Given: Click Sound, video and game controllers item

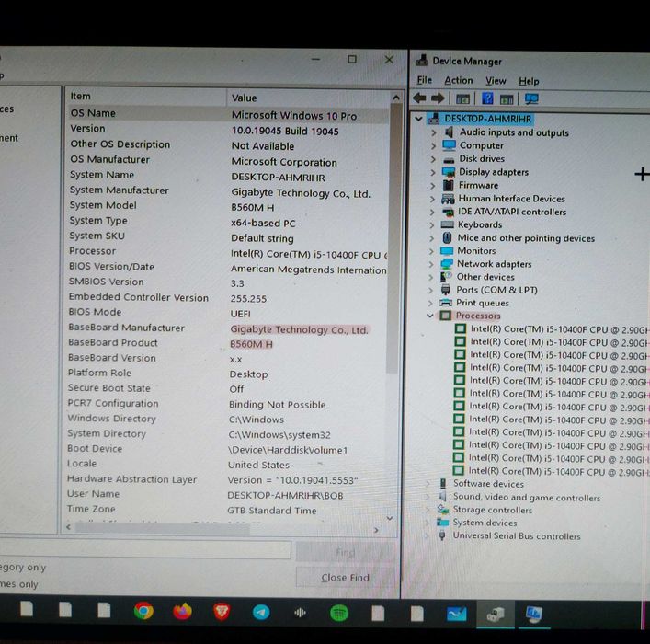Looking at the screenshot, I should 527,497.
